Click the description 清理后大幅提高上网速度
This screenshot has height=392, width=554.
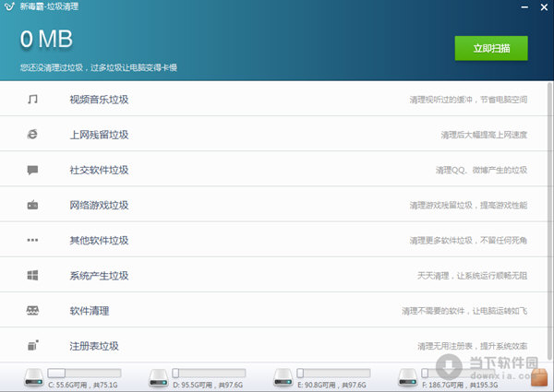pyautogui.click(x=484, y=135)
